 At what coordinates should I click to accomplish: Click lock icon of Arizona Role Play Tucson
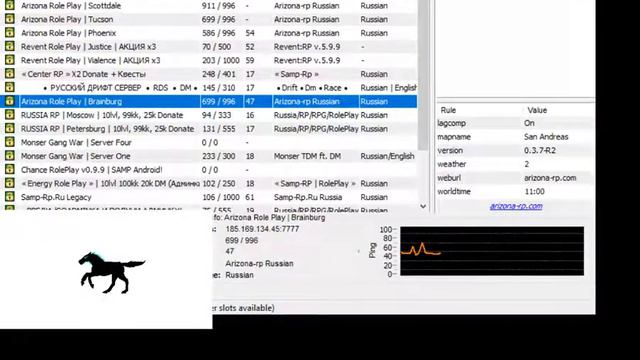click(9, 19)
